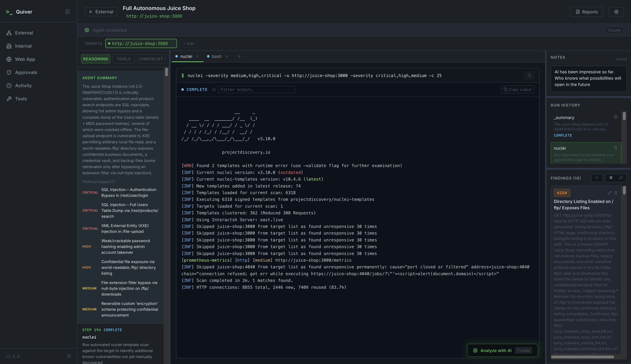Screen dimensions: 631x364
Task: Open the GitHub link icon
Action: pyautogui.click(x=69, y=356)
